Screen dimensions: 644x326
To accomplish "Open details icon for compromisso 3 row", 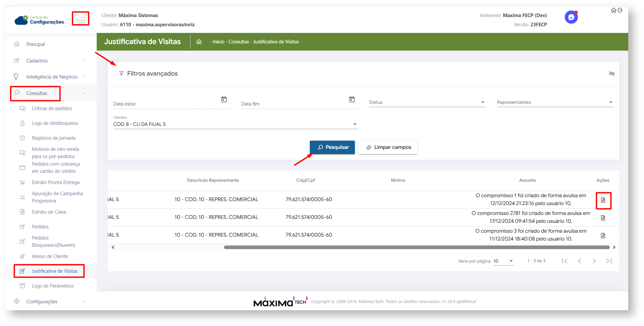I will (603, 236).
